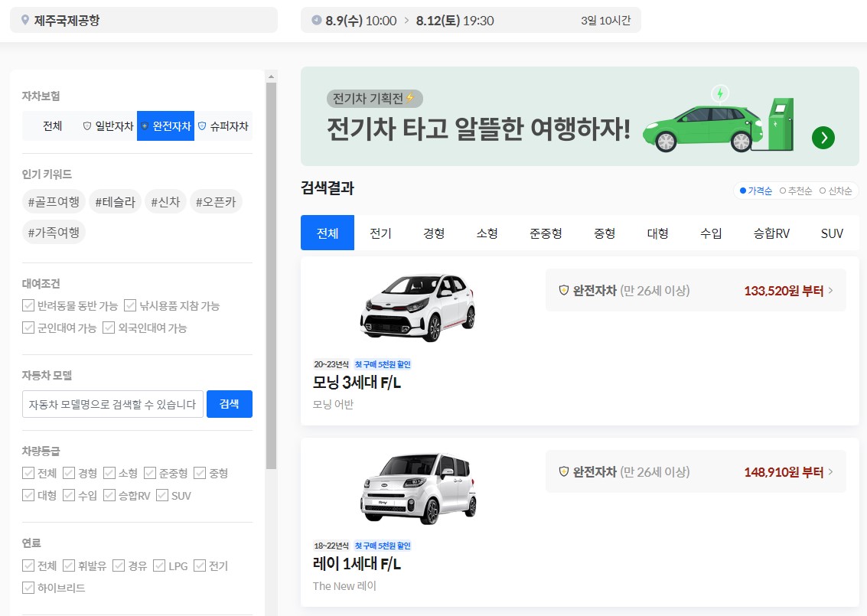The height and width of the screenshot is (616, 867).
Task: Toggle 중형 vehicle class checkbox
Action: point(200,473)
